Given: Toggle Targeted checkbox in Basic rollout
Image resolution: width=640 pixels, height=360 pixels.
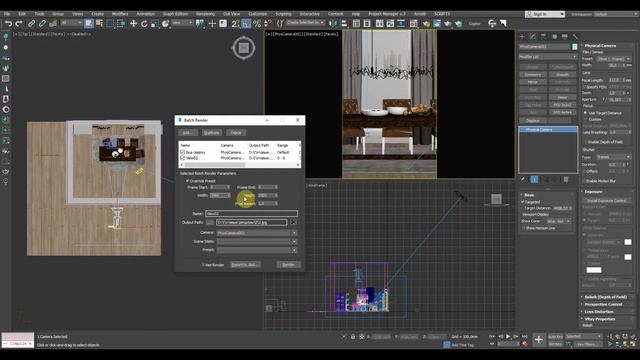Looking at the screenshot, I should (x=522, y=202).
